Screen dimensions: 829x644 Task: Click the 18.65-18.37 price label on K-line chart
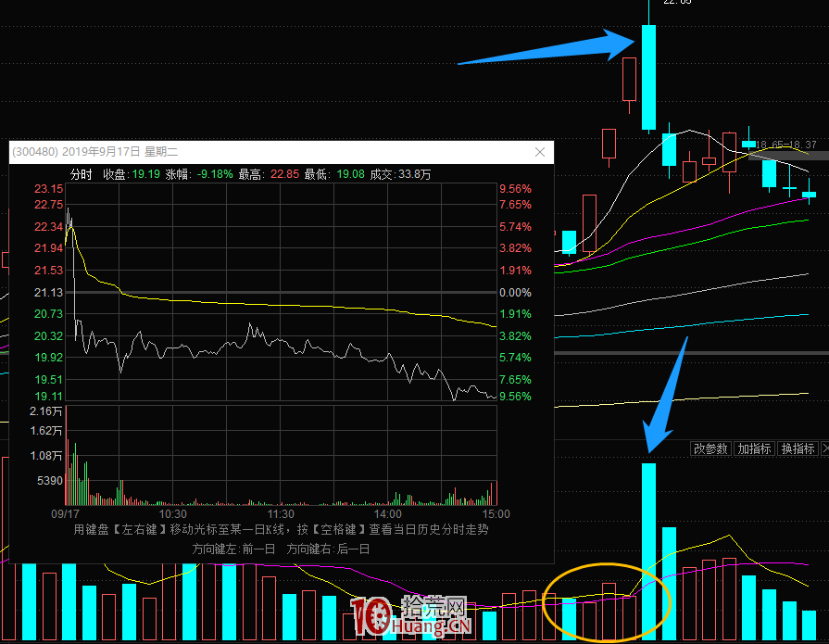(785, 145)
